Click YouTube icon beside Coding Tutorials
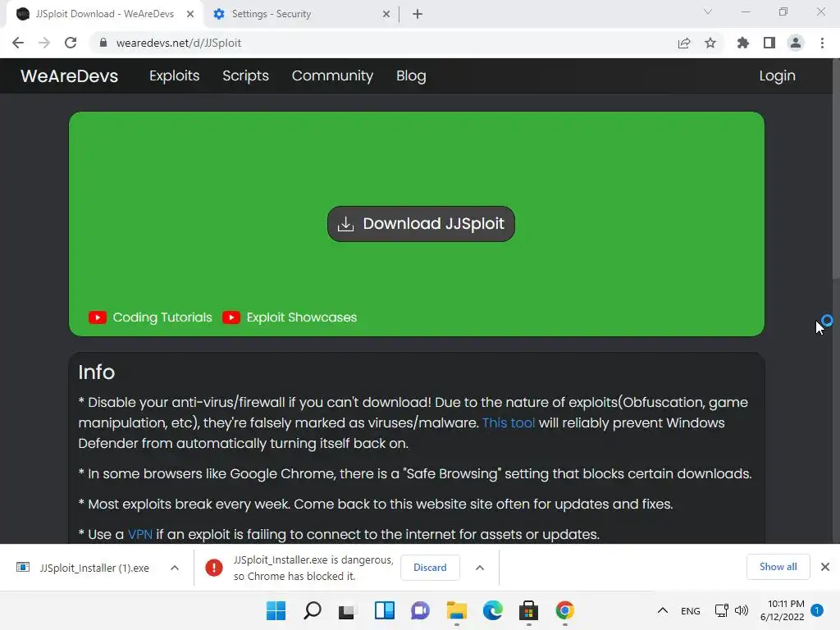Viewport: 840px width, 630px height. tap(98, 317)
